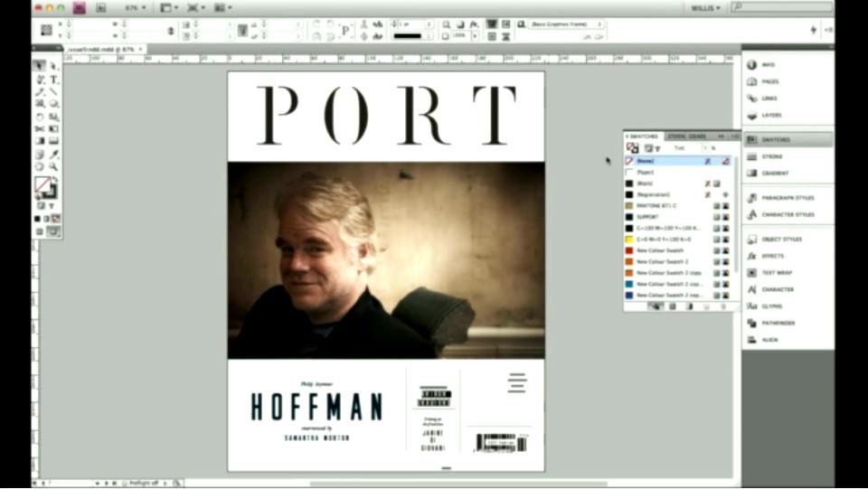Select the Direct Selection tool
This screenshot has height=489, width=868.
pos(53,66)
